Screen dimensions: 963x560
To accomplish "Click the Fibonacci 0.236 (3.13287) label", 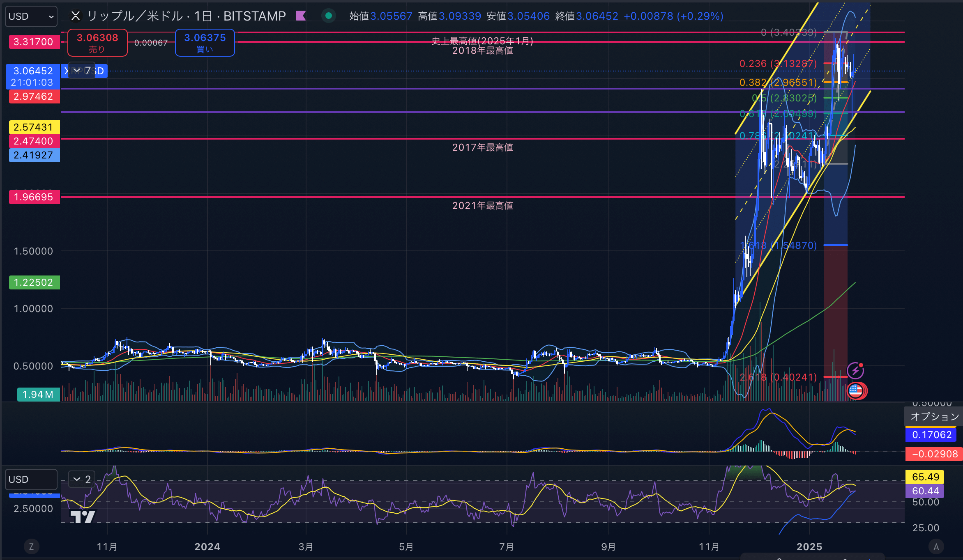I will [x=778, y=64].
